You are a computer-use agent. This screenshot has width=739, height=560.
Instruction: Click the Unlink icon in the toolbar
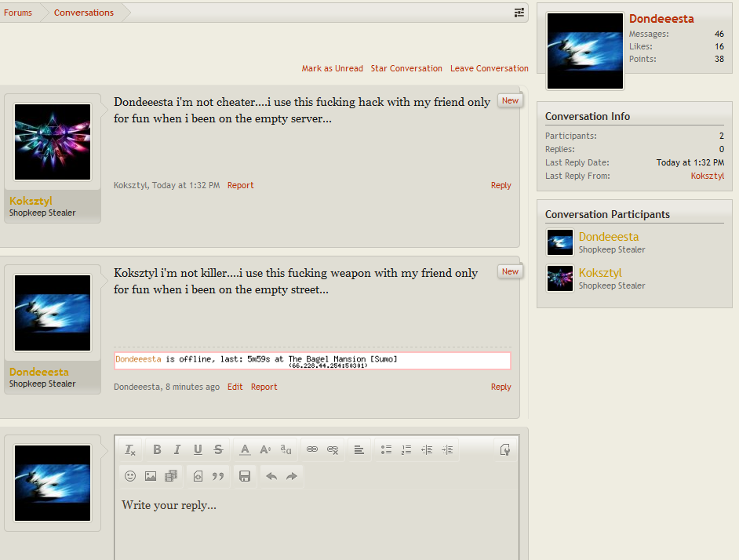333,449
